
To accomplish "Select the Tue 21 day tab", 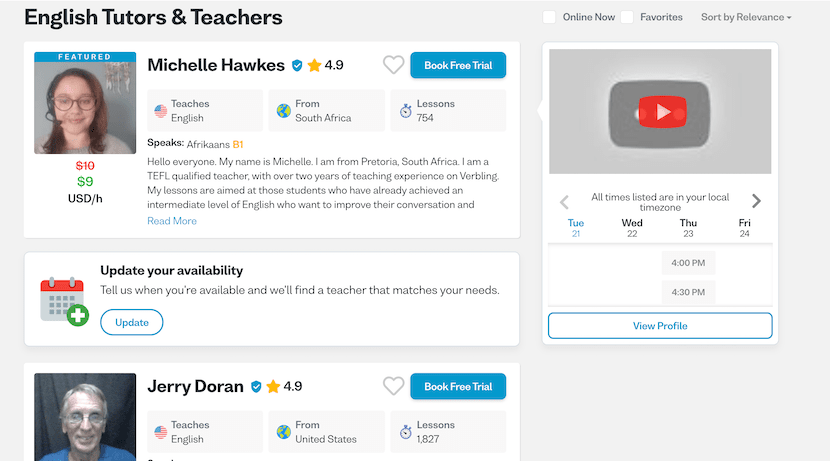I will point(576,228).
